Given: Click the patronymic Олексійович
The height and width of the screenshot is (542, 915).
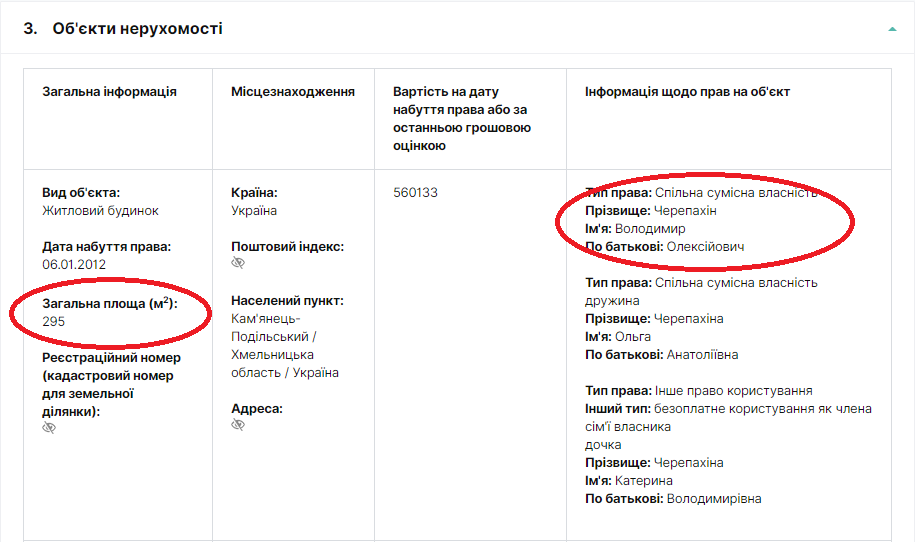Looking at the screenshot, I should pyautogui.click(x=705, y=247).
